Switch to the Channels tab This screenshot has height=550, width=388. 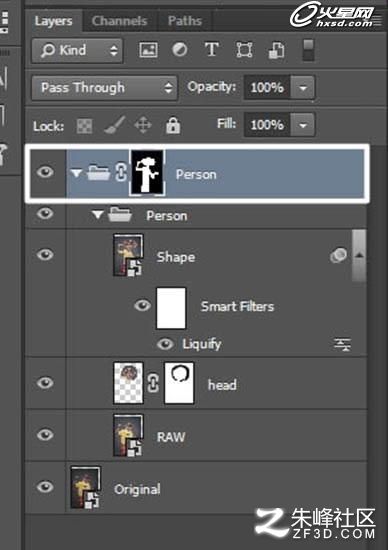119,21
